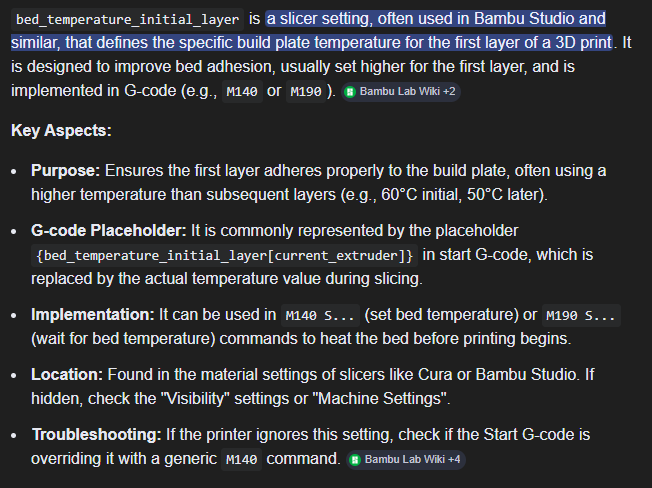
Task: Click the M140 code in the Troubleshooting bullet
Action: pyautogui.click(x=241, y=460)
